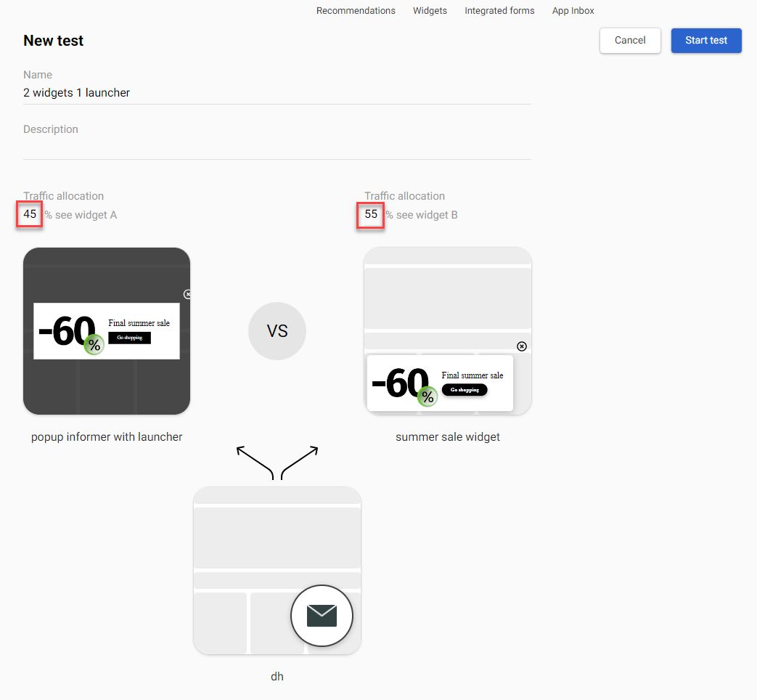
Task: Click Go shopping button in widget B preview
Action: pyautogui.click(x=465, y=390)
